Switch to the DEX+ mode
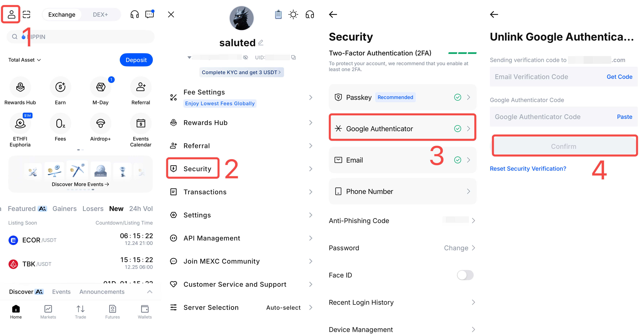This screenshot has height=334, width=644. click(100, 15)
